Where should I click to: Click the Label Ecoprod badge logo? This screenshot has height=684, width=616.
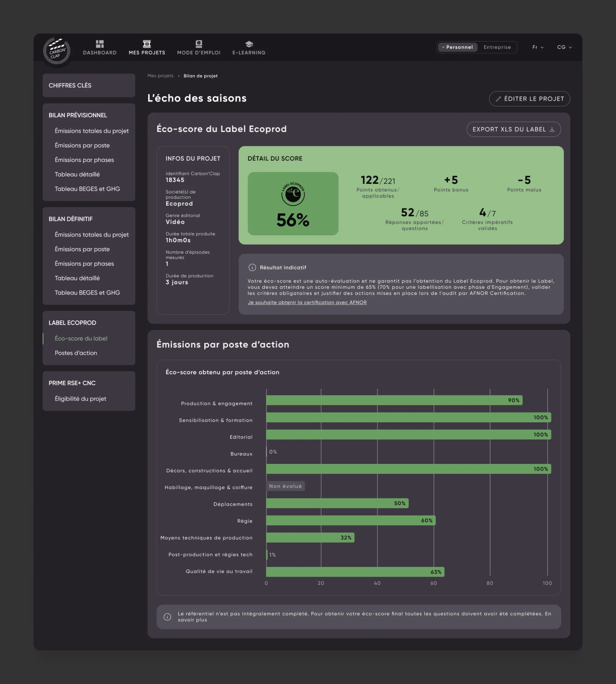tap(293, 194)
